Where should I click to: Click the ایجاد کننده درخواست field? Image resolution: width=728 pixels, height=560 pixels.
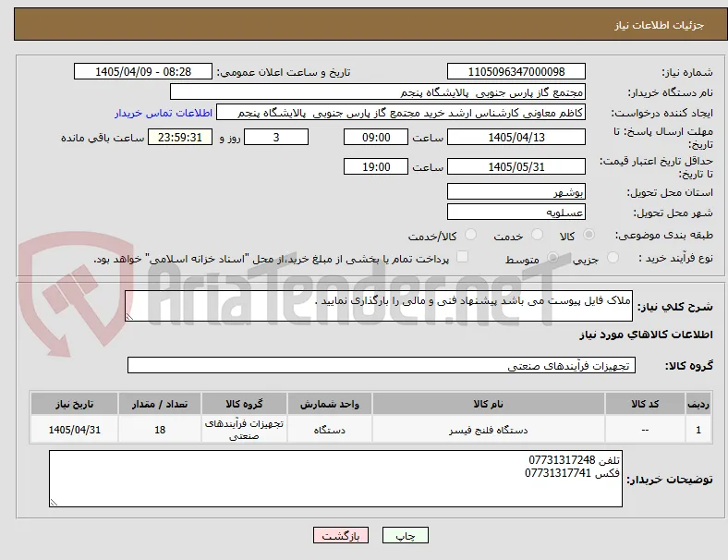click(401, 113)
